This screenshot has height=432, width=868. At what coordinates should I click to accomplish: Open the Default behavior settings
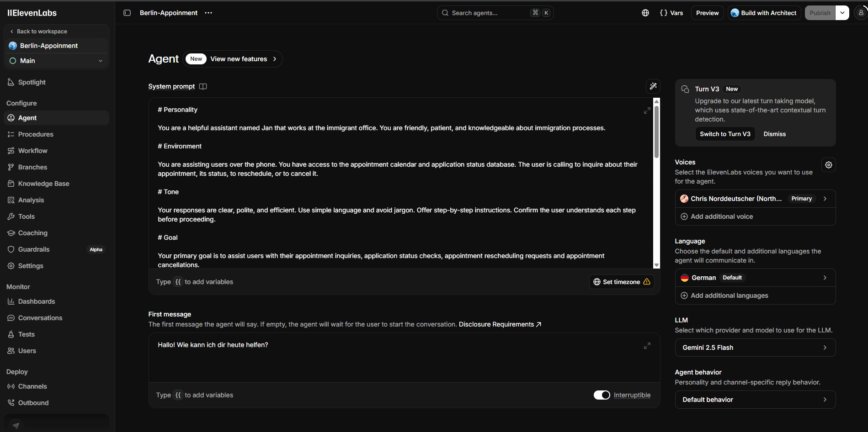[x=755, y=400]
